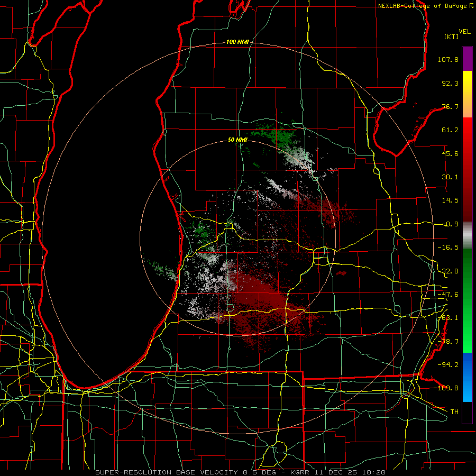Pick the purple segment of the color bar
Screen dimensions: 476x476
tap(467, 59)
